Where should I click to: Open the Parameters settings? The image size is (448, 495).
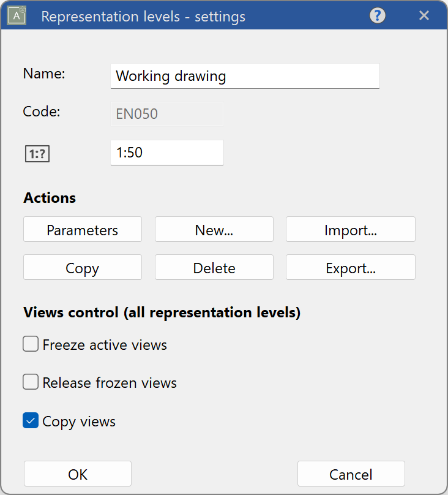pos(82,230)
